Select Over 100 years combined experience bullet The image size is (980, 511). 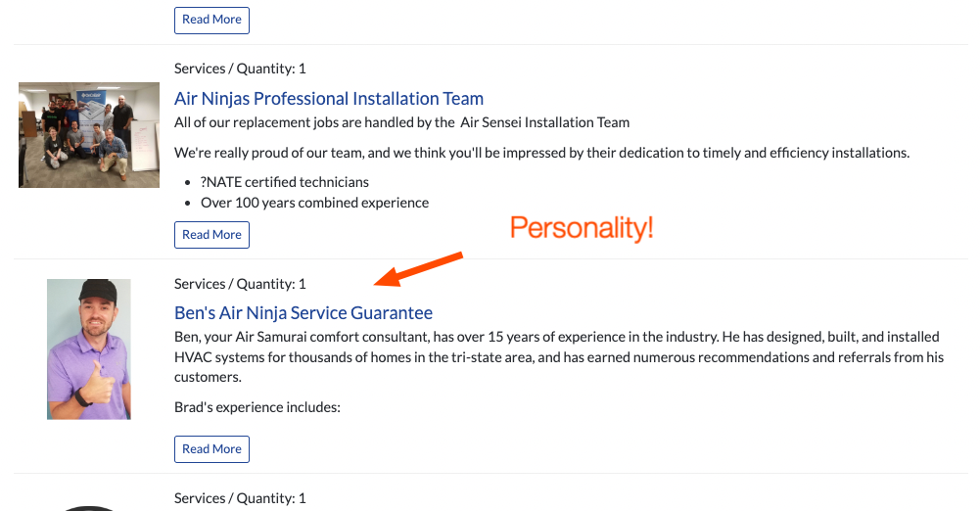tap(314, 203)
